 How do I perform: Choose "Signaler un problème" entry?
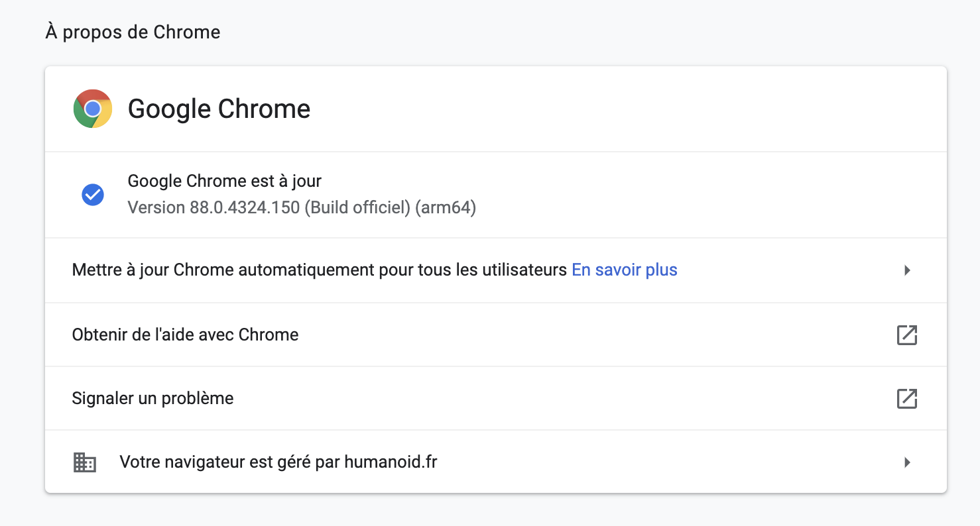pos(153,399)
